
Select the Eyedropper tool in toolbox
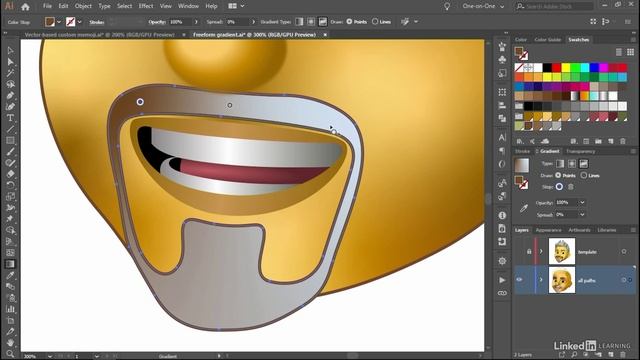tap(10, 276)
